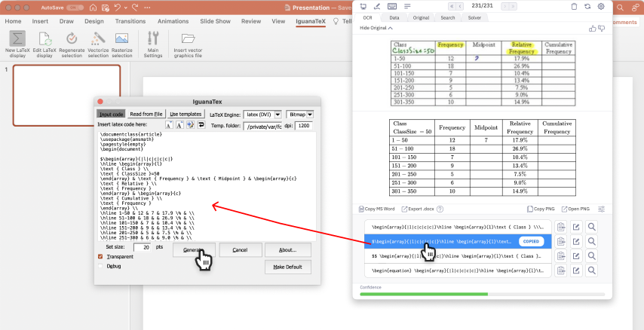644x330 pixels.
Task: Click the thumbs up icon
Action: click(592, 29)
